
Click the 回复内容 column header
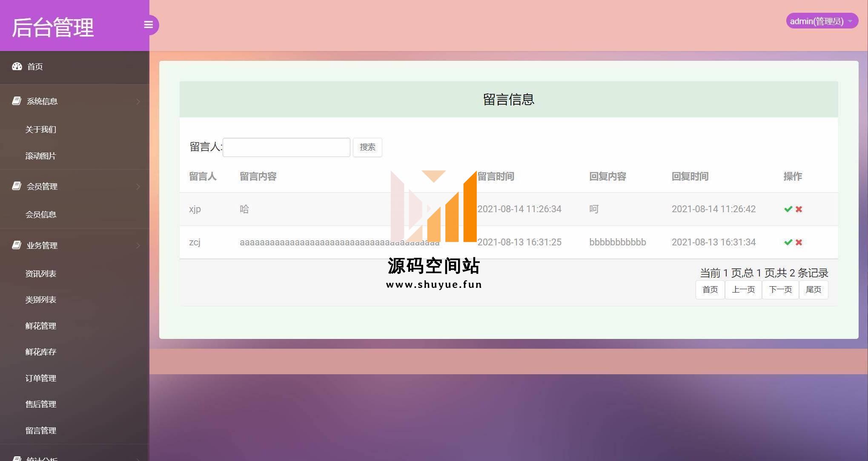(x=607, y=176)
